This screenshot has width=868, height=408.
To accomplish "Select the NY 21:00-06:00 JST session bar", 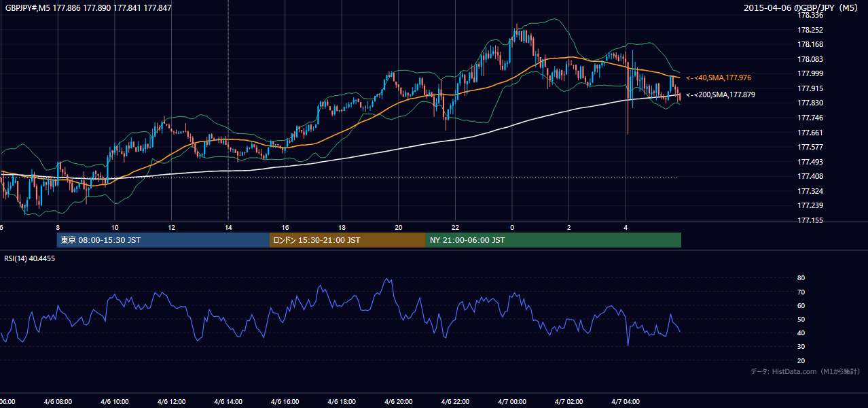I will 554,240.
